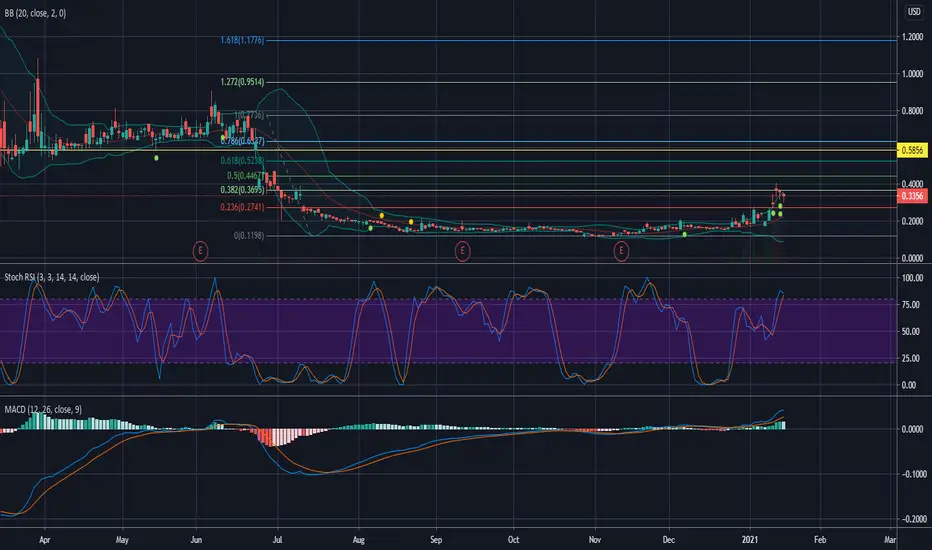
Task: Click the red 0.3356 current price label
Action: tap(912, 196)
